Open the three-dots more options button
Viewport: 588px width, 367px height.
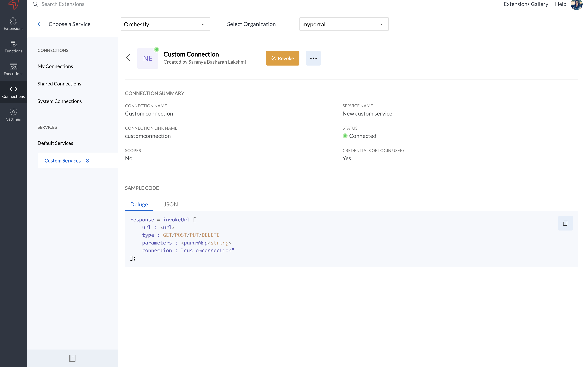pyautogui.click(x=313, y=58)
